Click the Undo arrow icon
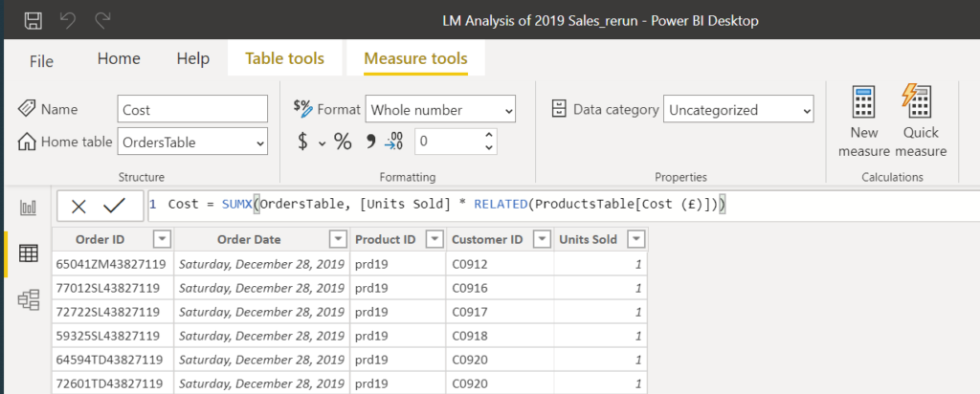The image size is (980, 394). coord(68,20)
